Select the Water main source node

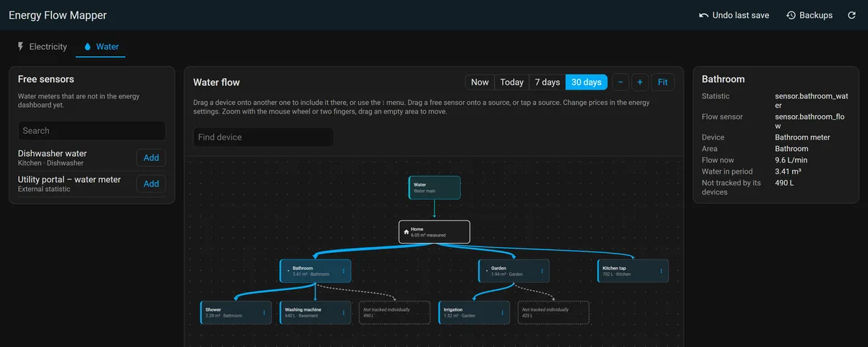(434, 188)
